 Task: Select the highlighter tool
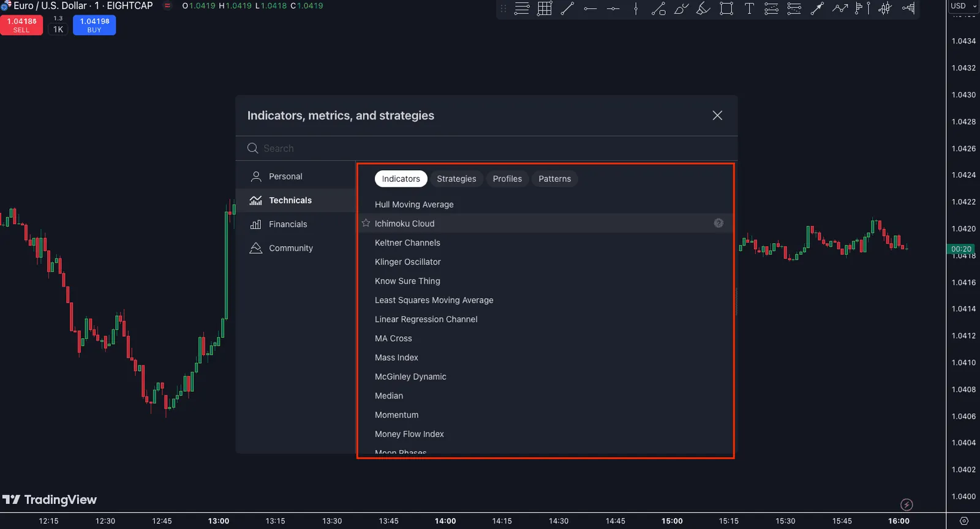click(704, 9)
